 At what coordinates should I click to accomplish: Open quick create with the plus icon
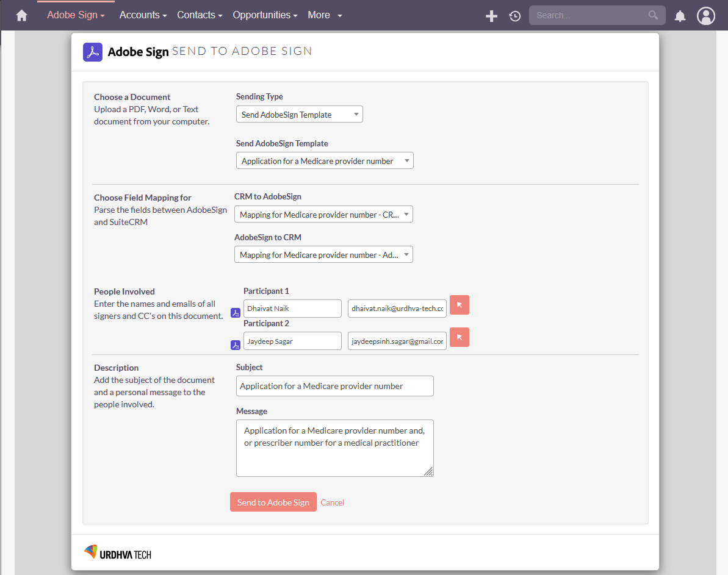(491, 16)
